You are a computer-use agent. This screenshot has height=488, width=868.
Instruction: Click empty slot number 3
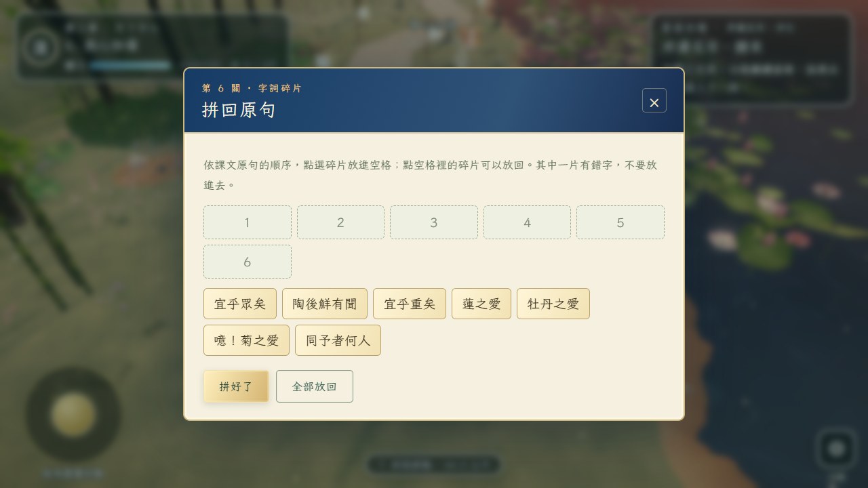[x=434, y=222]
